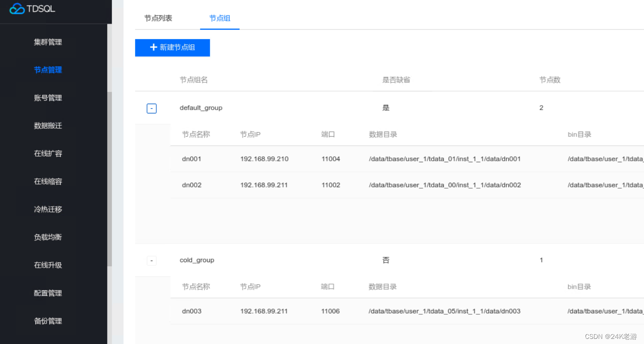Open 集群管理 in the sidebar
The image size is (644, 344).
(48, 42)
